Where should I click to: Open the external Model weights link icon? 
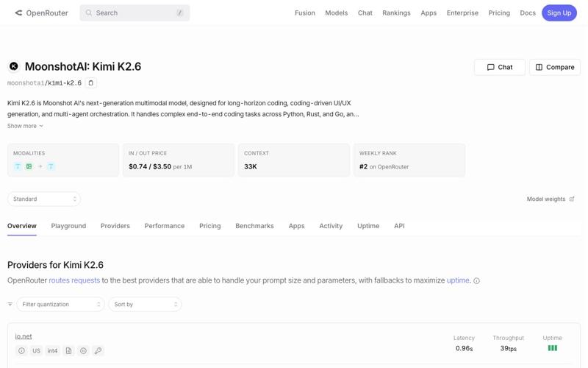coord(572,199)
